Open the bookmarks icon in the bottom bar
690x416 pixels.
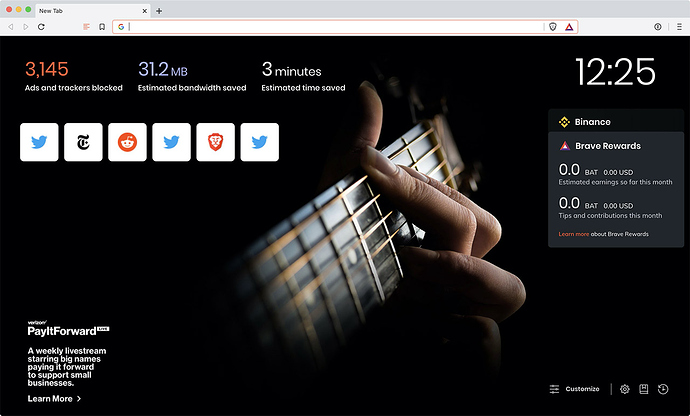(x=644, y=389)
